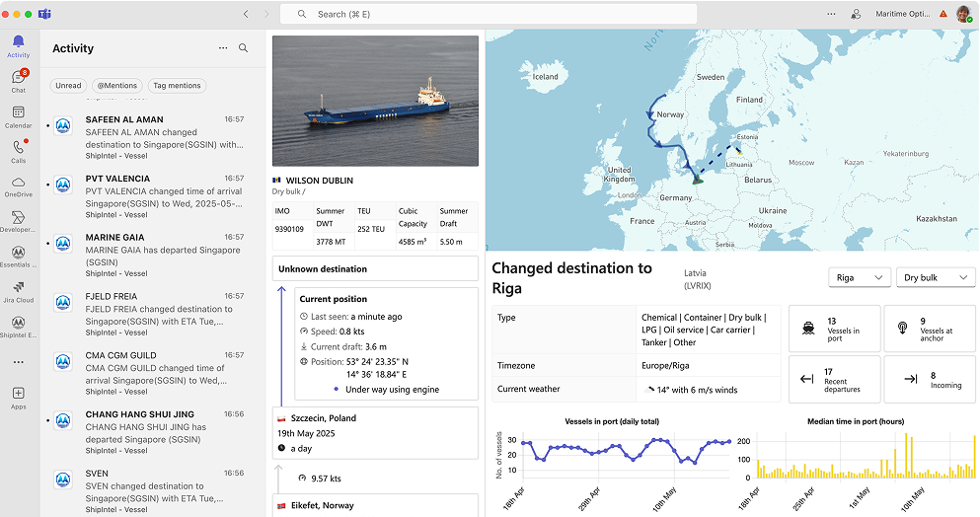Open the Calls sidebar icon
Screen dimensions: 980x517
click(18, 150)
